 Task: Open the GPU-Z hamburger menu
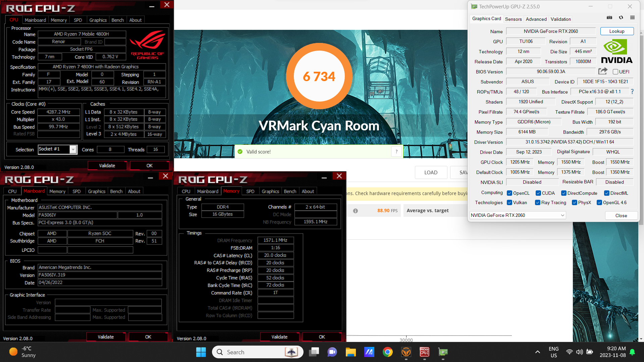pyautogui.click(x=632, y=18)
